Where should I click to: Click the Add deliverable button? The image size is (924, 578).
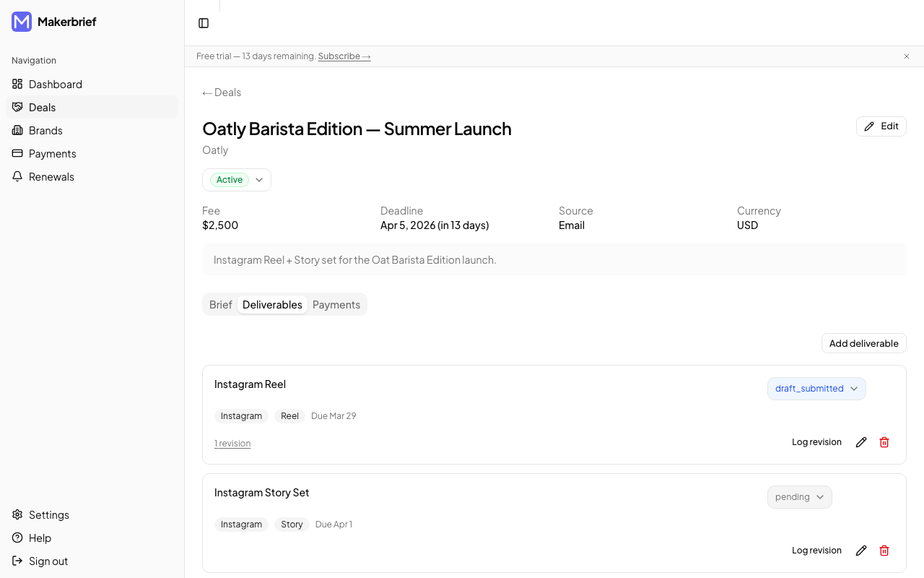coord(863,343)
